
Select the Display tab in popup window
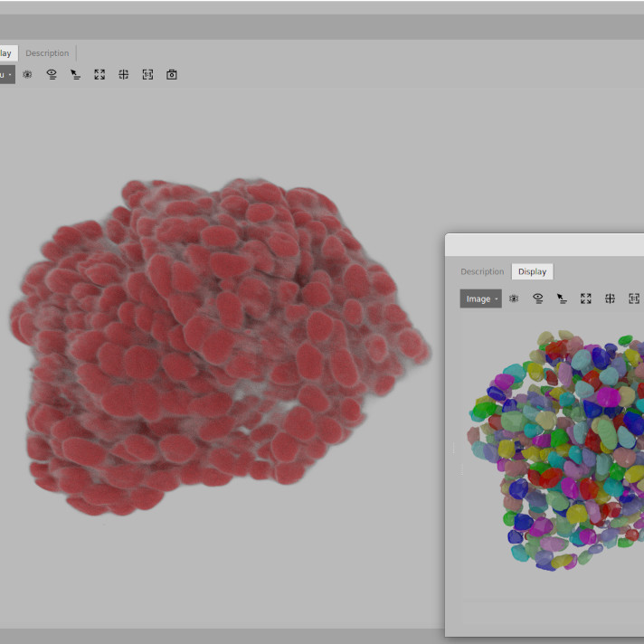(x=532, y=271)
